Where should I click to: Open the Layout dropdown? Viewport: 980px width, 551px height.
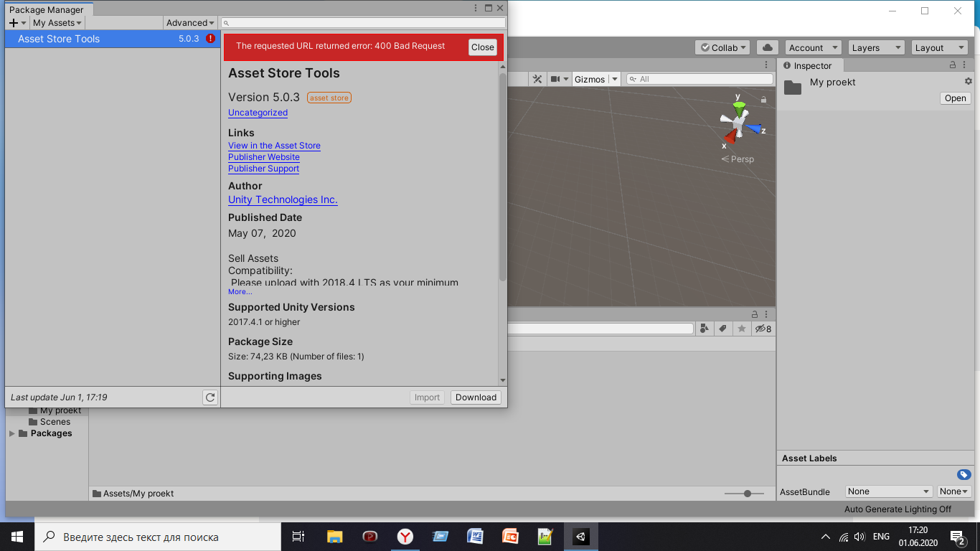(940, 47)
